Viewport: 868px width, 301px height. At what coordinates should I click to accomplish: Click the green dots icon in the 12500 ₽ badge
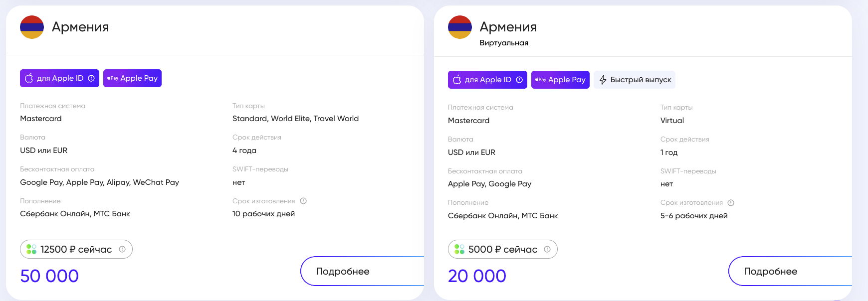tap(31, 249)
